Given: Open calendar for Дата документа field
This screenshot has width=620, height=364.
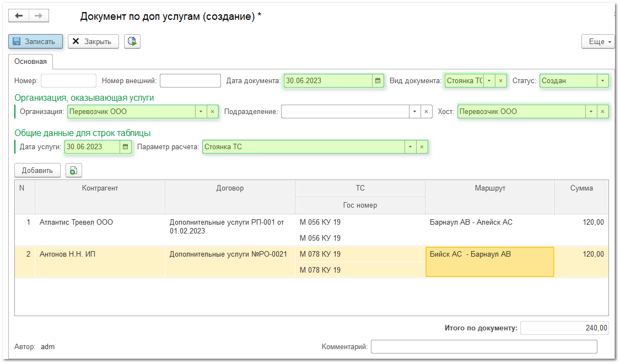Looking at the screenshot, I should tap(378, 81).
